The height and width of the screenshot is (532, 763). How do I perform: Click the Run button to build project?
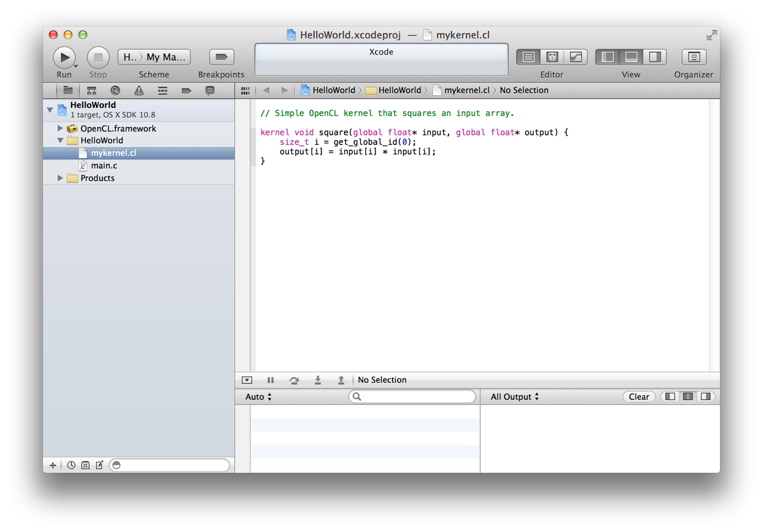[64, 57]
